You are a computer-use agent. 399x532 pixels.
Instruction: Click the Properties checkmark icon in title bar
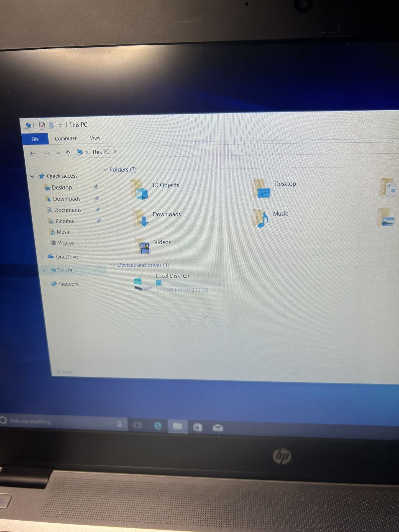(x=42, y=126)
